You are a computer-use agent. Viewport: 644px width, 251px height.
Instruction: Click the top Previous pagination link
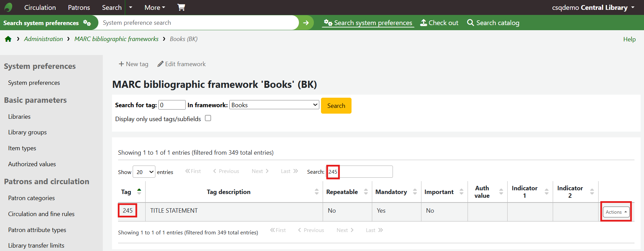click(x=226, y=171)
